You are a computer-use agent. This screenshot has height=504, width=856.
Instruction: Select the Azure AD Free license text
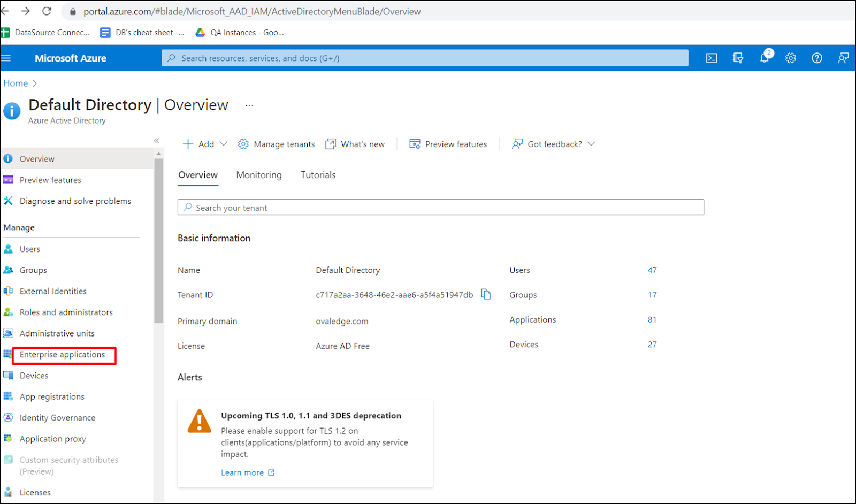[342, 346]
